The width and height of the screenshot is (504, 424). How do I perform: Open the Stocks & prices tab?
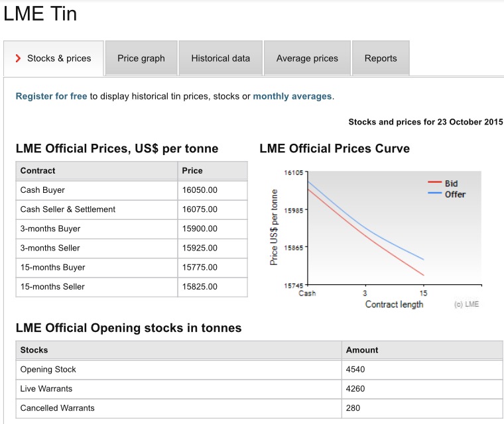(54, 58)
